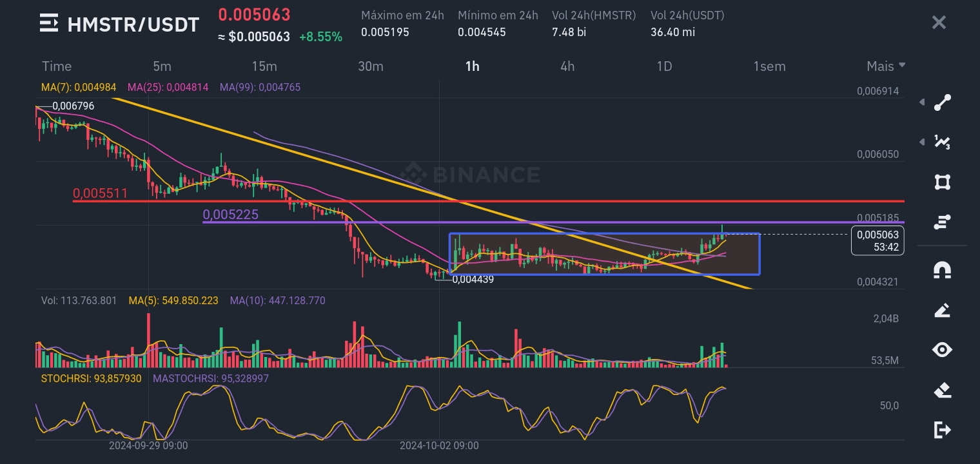Collapse the drawing toolbar with left arrow
The height and width of the screenshot is (464, 980).
tap(922, 102)
